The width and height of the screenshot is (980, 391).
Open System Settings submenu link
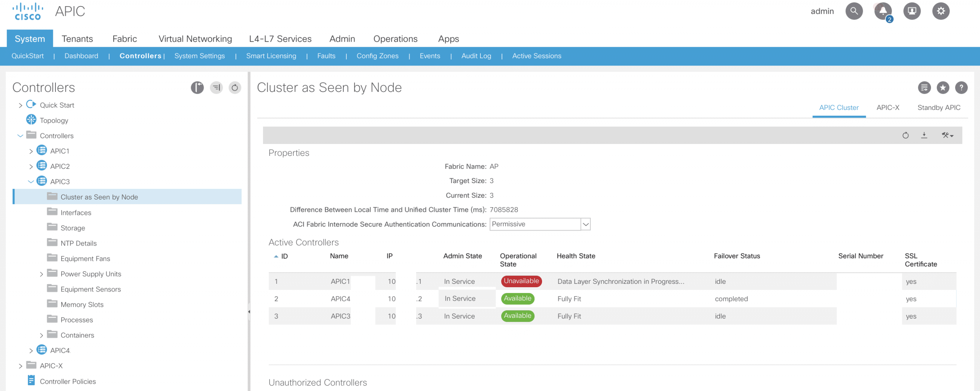(x=199, y=56)
